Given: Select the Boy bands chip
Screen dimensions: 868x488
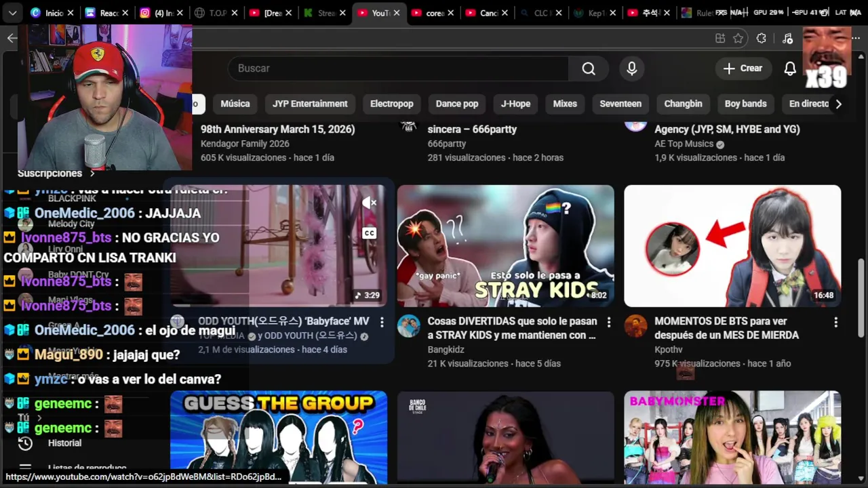Looking at the screenshot, I should [745, 104].
